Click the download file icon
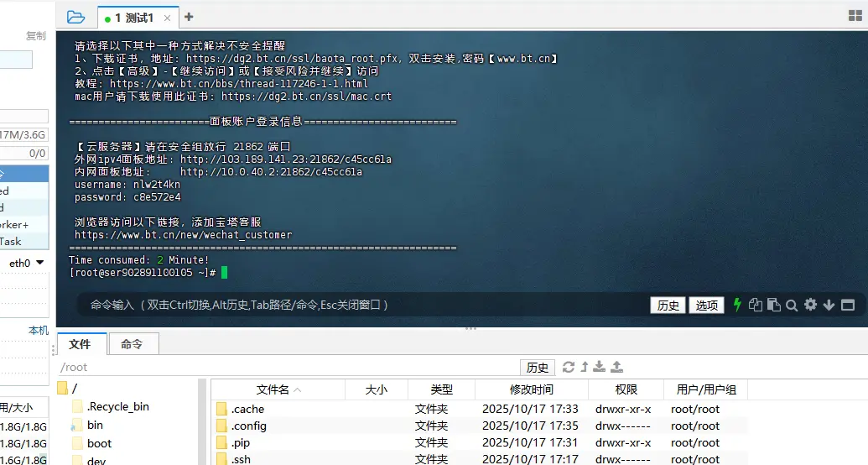 tap(600, 367)
